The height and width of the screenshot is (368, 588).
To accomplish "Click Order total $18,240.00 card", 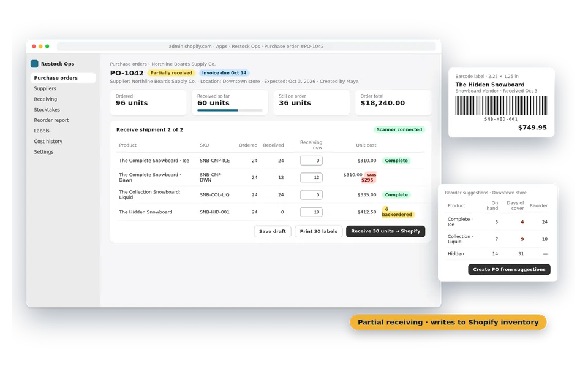I will click(393, 102).
